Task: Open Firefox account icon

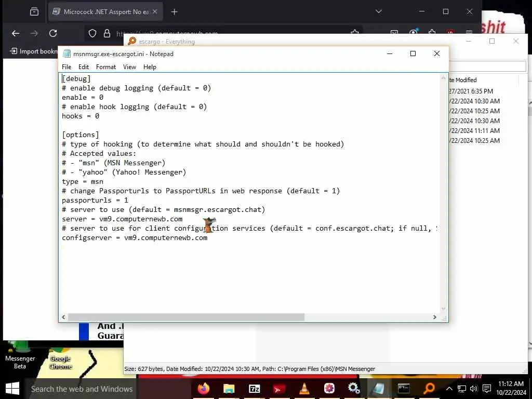Action: 413,33
